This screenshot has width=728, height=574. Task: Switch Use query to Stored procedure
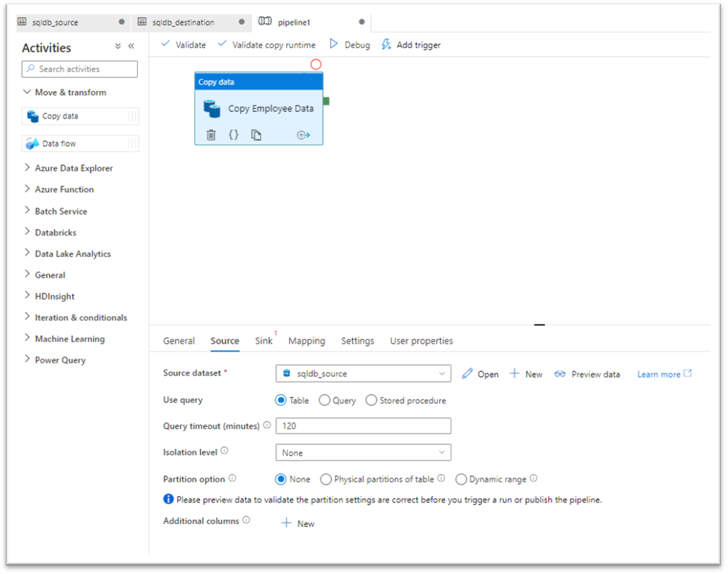[x=371, y=400]
